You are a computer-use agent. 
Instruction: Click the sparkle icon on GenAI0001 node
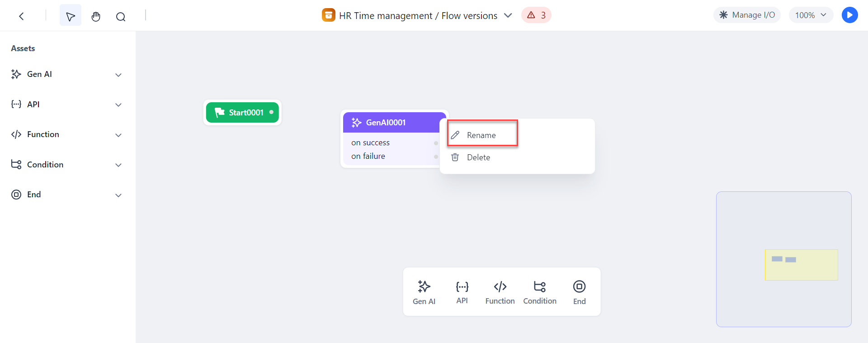tap(357, 123)
